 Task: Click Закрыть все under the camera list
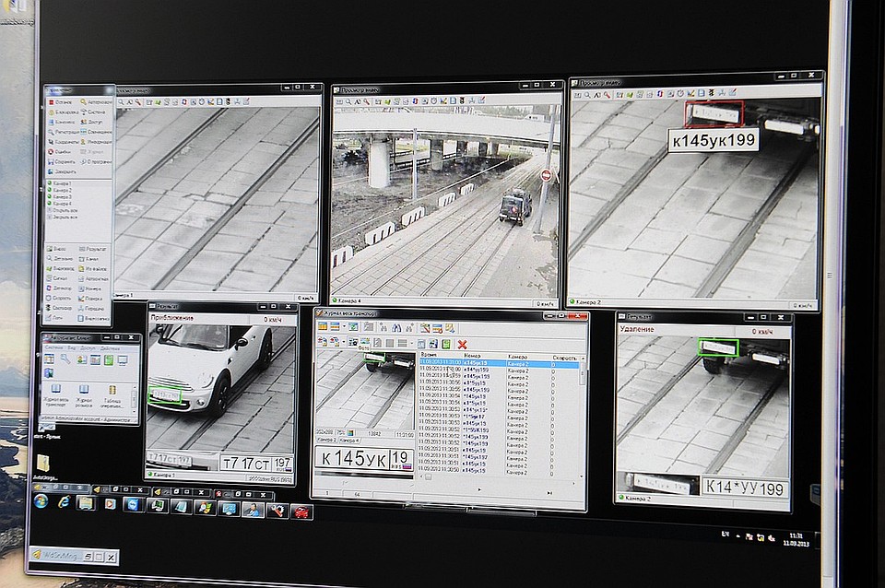63,217
